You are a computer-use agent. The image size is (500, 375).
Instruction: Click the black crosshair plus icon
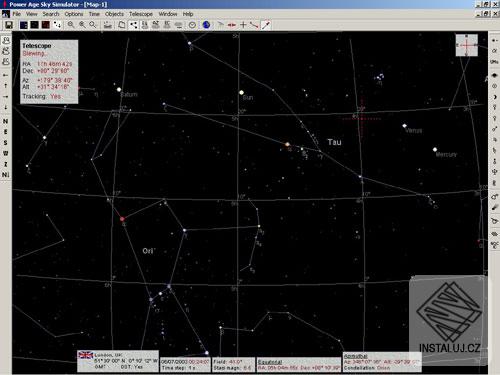click(243, 25)
